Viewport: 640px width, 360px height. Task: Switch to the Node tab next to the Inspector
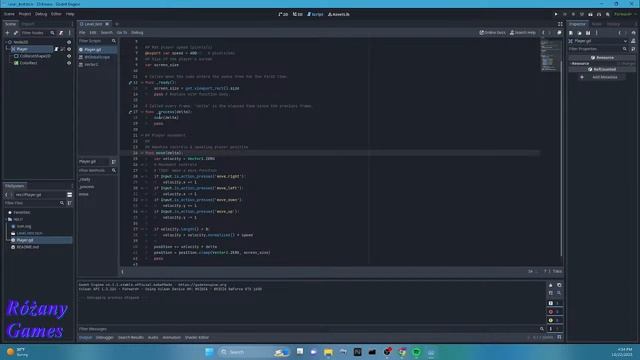[596, 24]
